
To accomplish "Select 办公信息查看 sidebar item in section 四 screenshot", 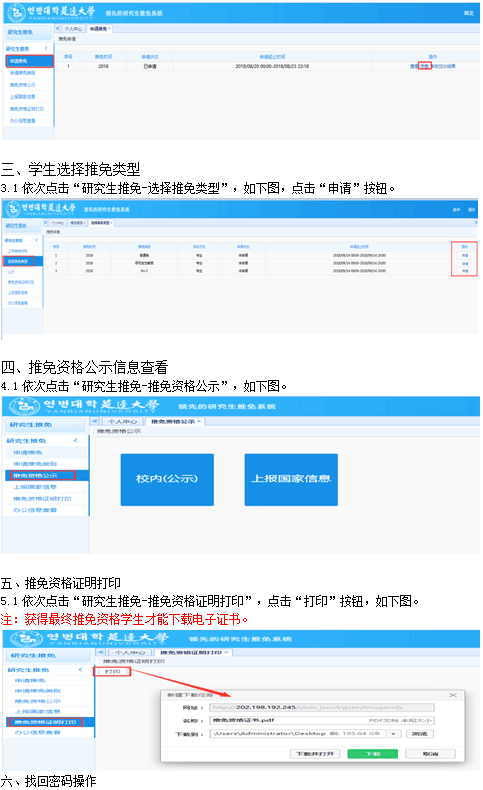I will 35,510.
